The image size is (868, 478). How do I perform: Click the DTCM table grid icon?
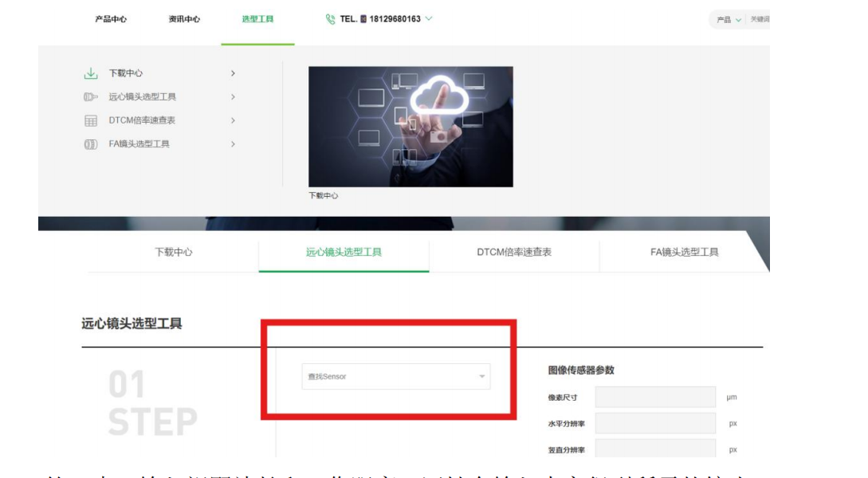pos(91,120)
